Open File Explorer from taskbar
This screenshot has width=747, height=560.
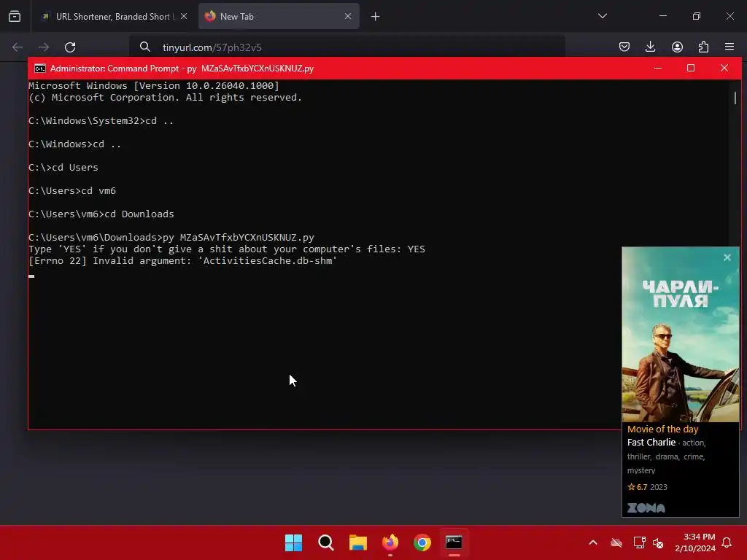[357, 542]
